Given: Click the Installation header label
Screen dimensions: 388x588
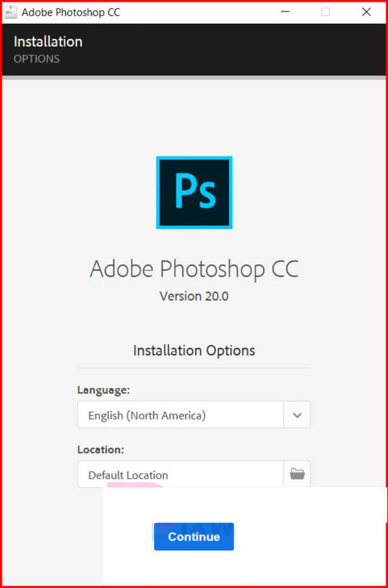Looking at the screenshot, I should click(x=48, y=42).
